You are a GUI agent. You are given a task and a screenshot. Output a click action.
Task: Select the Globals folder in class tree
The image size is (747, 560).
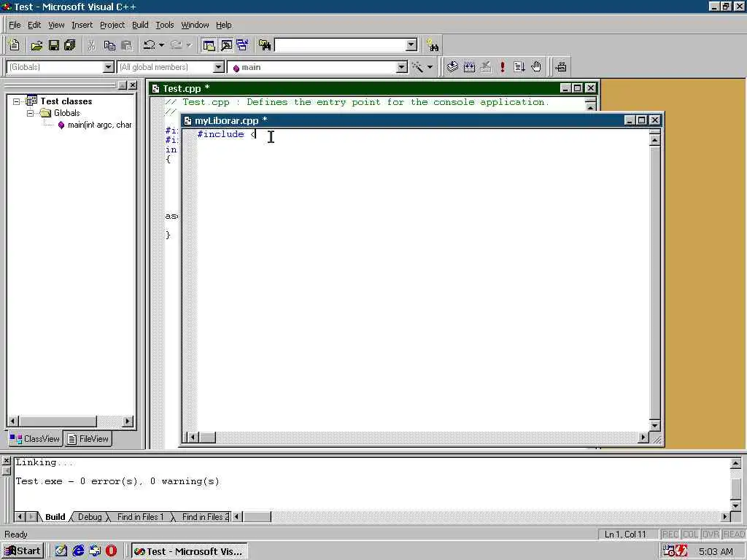click(66, 113)
